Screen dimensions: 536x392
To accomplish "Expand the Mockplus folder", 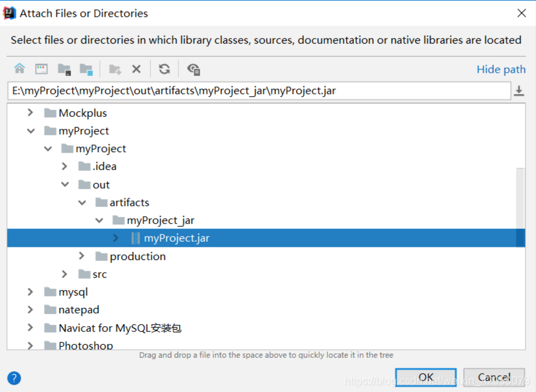I will (30, 113).
